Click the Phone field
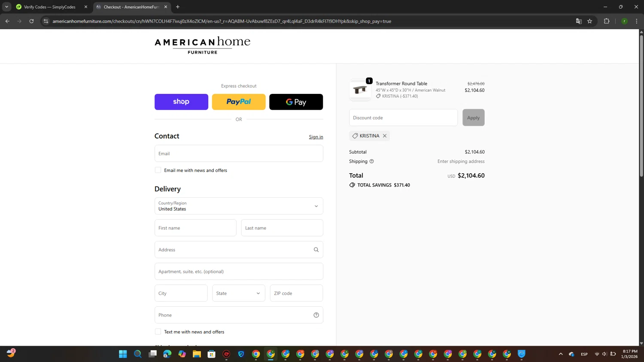This screenshot has width=644, height=362. point(239,315)
